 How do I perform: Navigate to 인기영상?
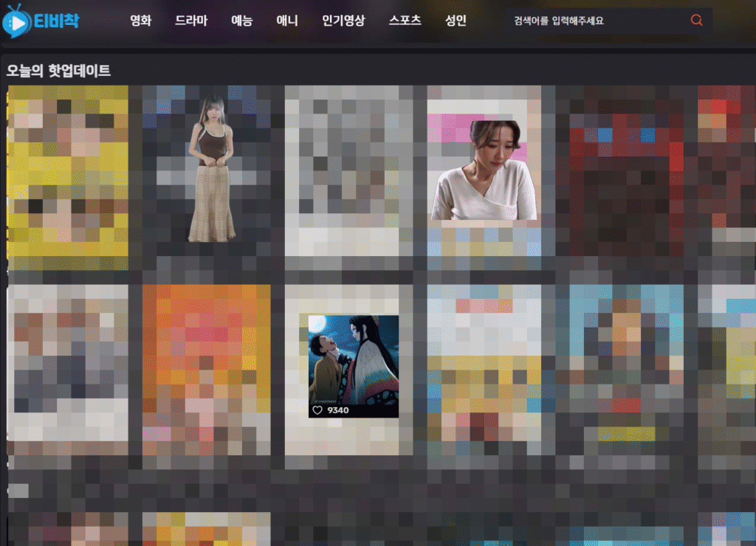(343, 21)
